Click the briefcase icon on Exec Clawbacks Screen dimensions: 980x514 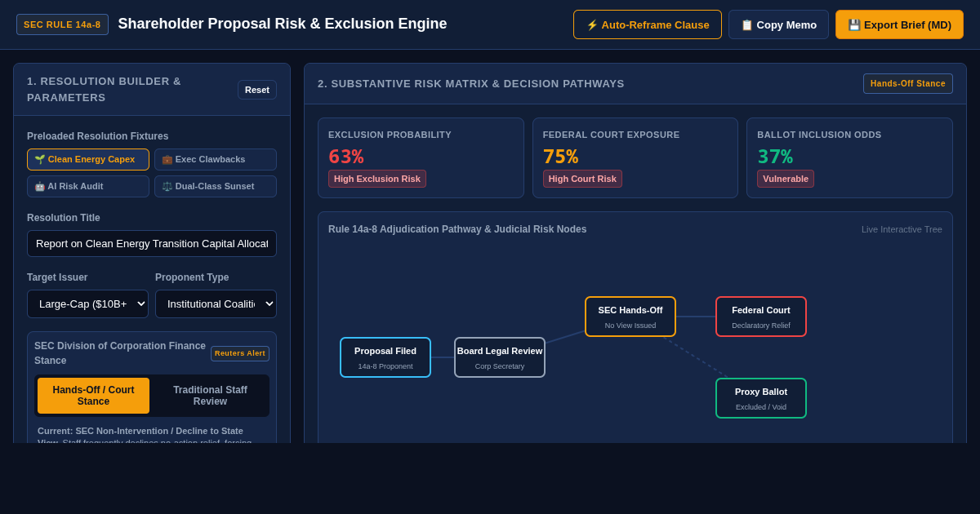167,160
